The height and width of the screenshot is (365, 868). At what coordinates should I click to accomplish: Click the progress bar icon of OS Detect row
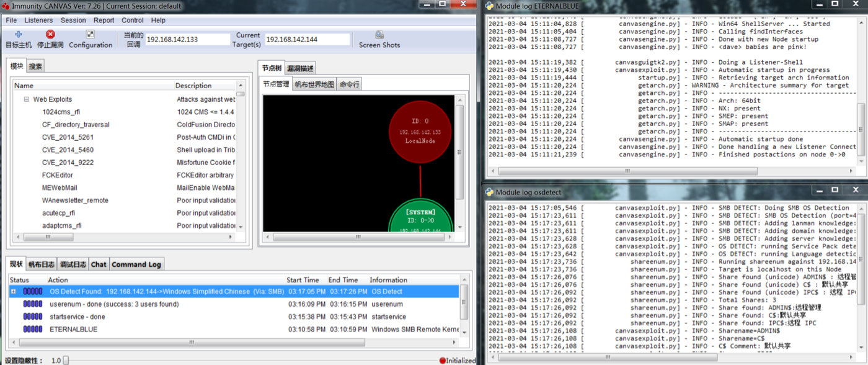(x=33, y=291)
